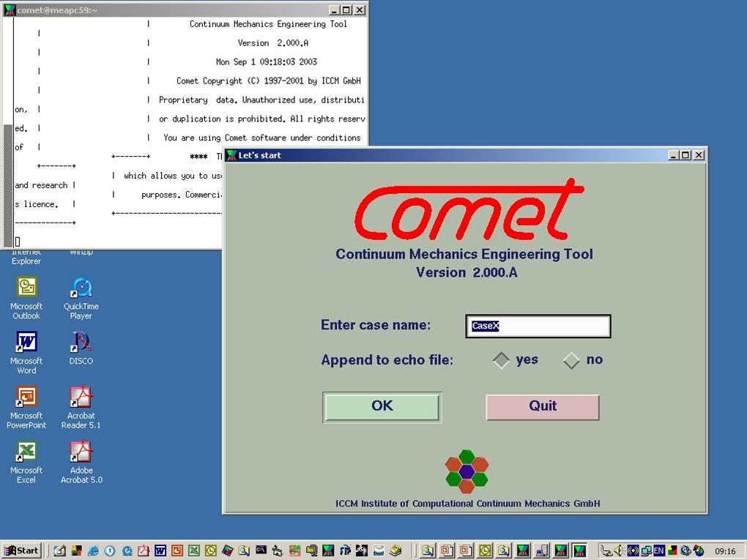Launch Excel from the quick launch bar
This screenshot has height=560, width=747.
[x=193, y=551]
